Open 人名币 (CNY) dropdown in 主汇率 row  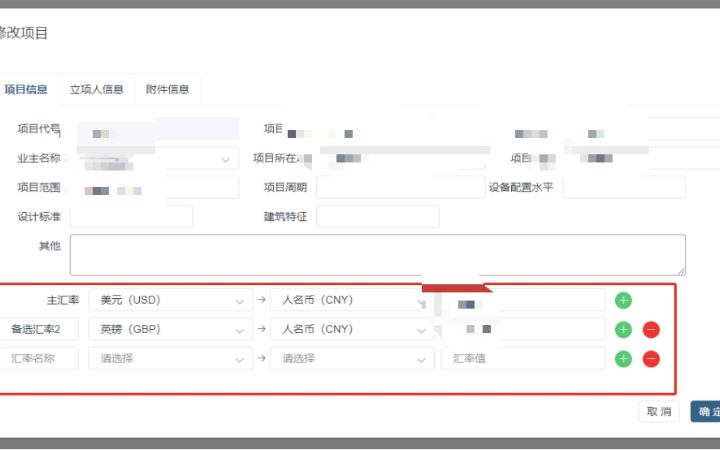352,300
